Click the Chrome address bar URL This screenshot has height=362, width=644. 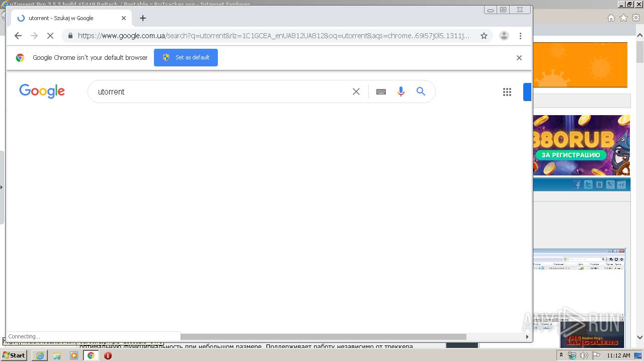click(x=273, y=36)
